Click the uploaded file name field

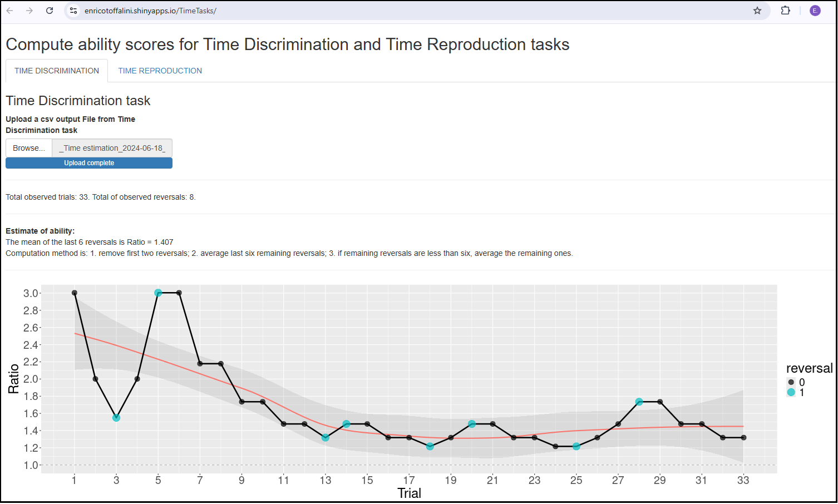coord(112,148)
